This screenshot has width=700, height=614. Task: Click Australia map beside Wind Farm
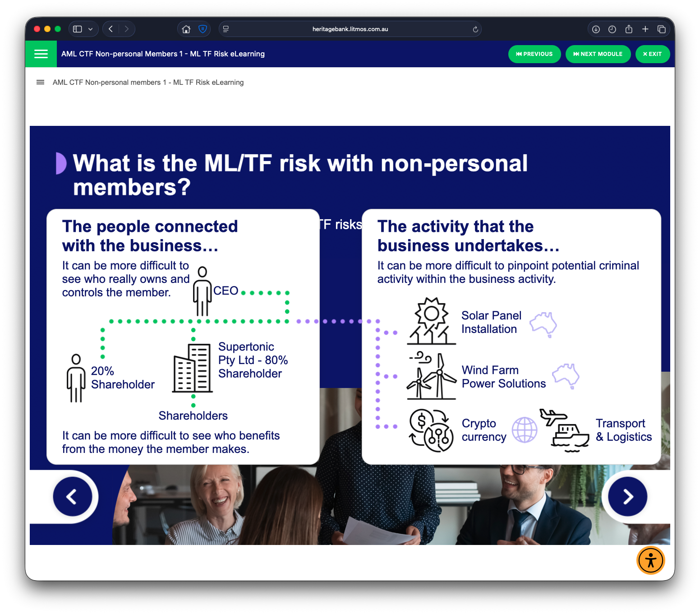coord(566,376)
